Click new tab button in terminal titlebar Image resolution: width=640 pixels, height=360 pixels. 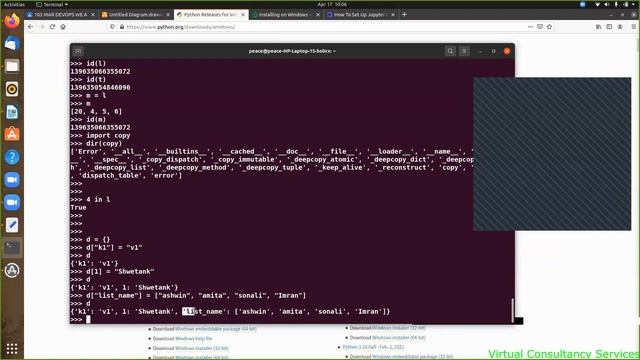tap(78, 51)
